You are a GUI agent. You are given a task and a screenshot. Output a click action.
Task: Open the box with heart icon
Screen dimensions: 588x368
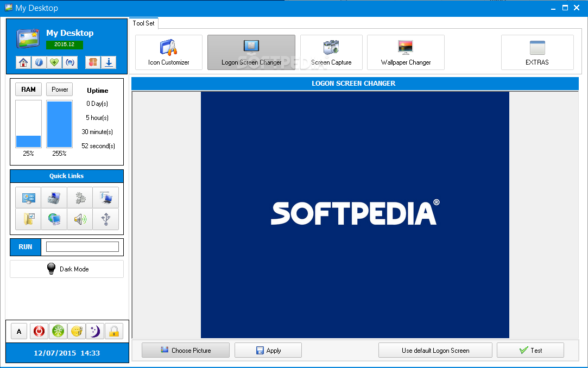coord(93,62)
